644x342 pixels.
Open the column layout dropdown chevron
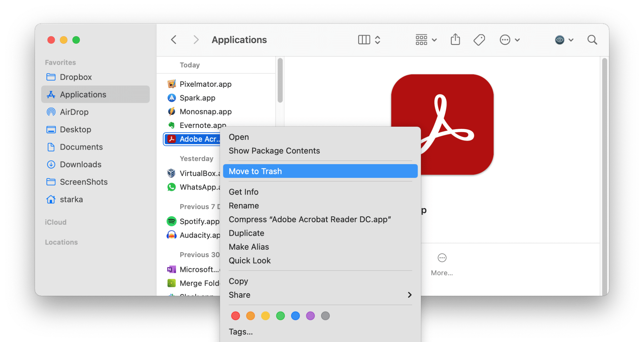click(377, 40)
